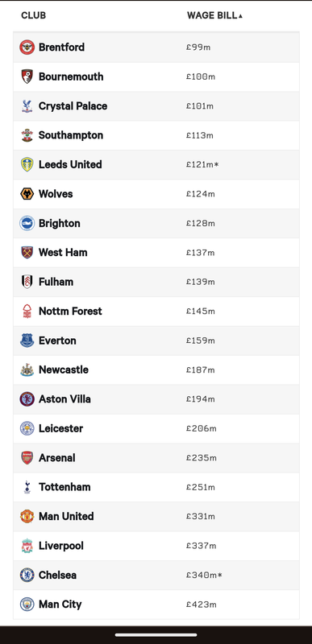The width and height of the screenshot is (312, 644).
Task: Toggle sort arrow next to Wage Bill
Action: pos(240,16)
